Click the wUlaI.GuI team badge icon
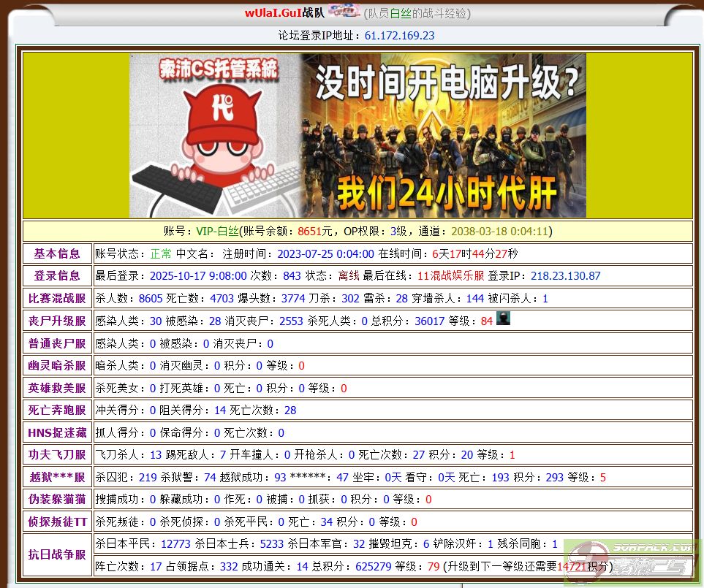704x588 pixels. (344, 12)
